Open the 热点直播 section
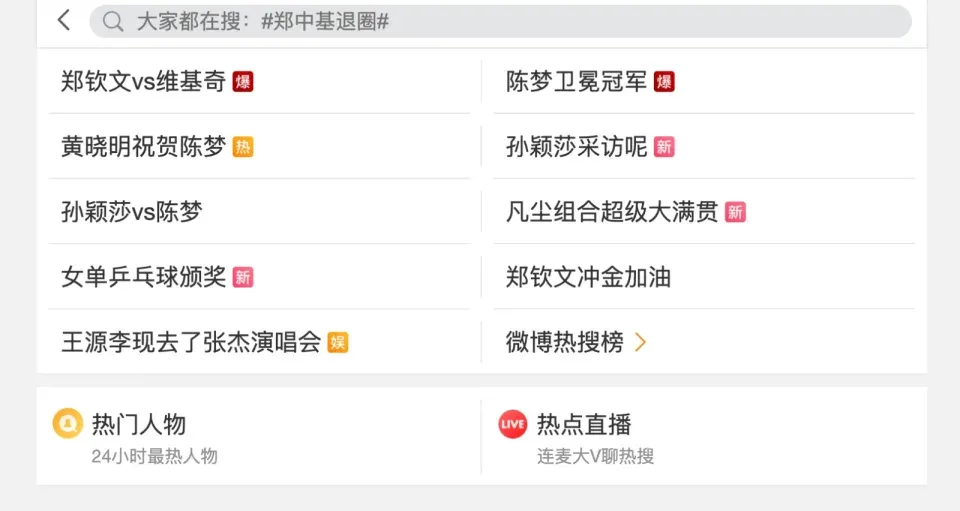This screenshot has width=960, height=511. 584,424
